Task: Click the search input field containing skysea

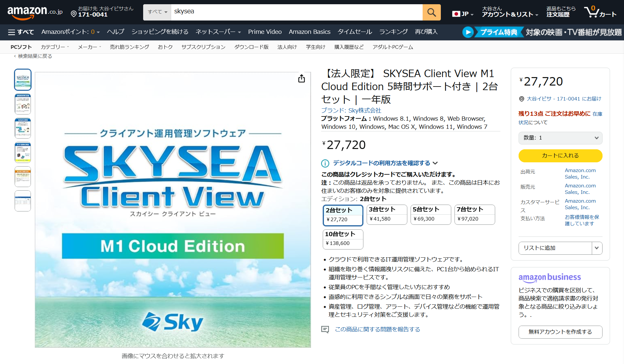Action: point(297,12)
